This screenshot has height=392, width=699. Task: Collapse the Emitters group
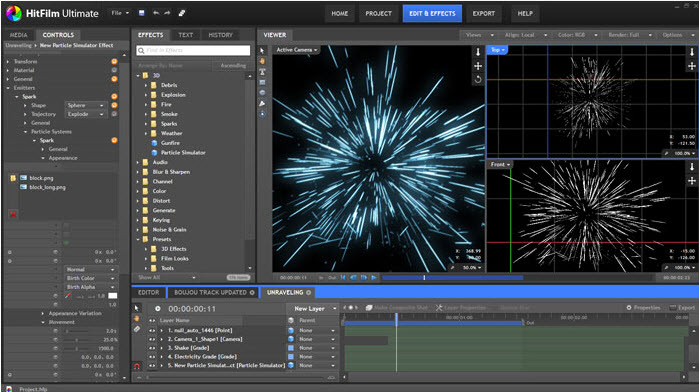point(8,88)
